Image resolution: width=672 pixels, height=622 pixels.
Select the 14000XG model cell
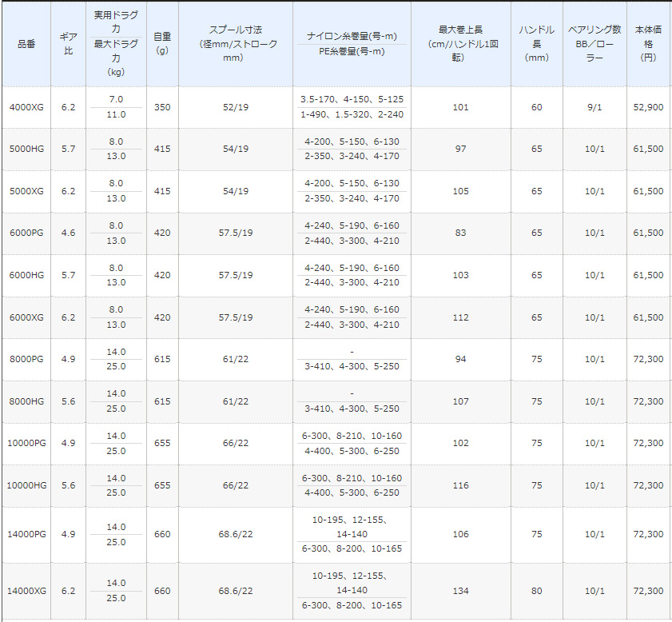point(26,591)
